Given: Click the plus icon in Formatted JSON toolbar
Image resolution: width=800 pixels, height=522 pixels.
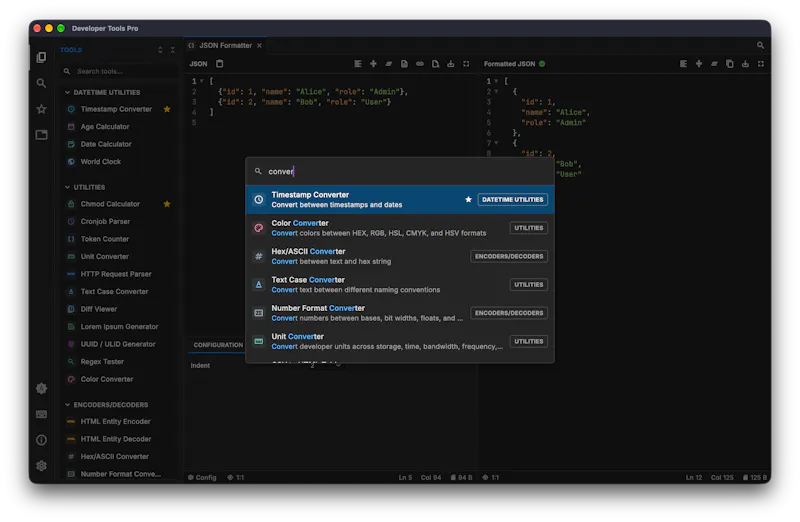Looking at the screenshot, I should [699, 64].
